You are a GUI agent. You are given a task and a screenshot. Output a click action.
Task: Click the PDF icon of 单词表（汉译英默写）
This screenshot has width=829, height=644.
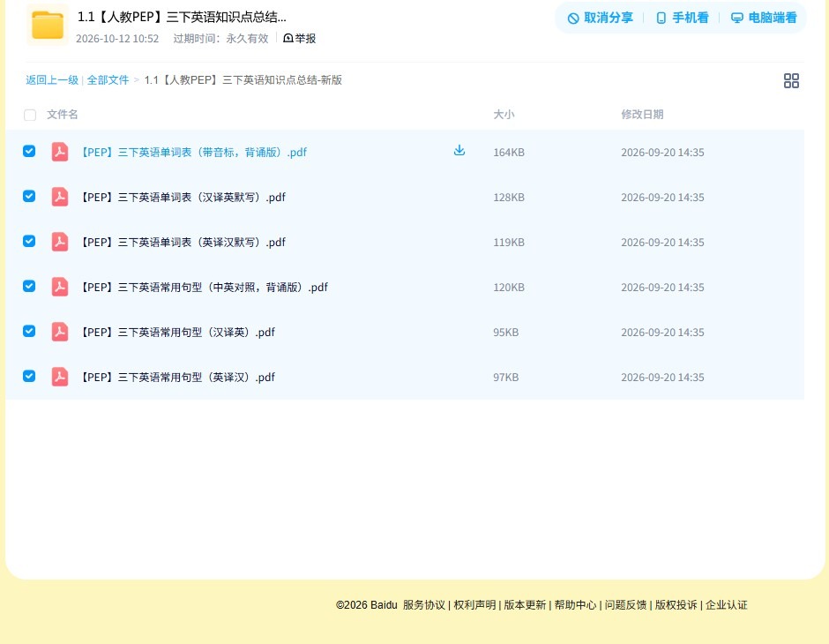point(60,197)
